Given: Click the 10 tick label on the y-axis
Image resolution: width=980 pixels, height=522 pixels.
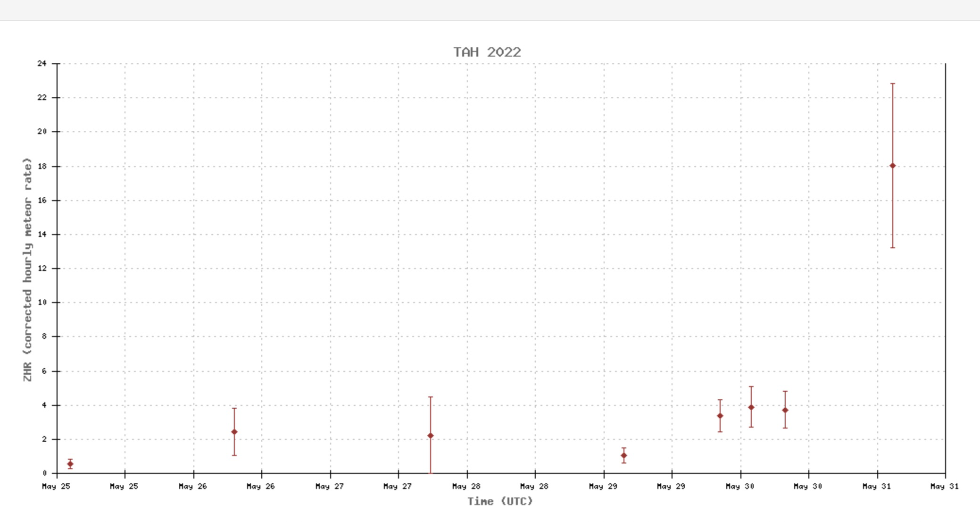Looking at the screenshot, I should tap(42, 303).
